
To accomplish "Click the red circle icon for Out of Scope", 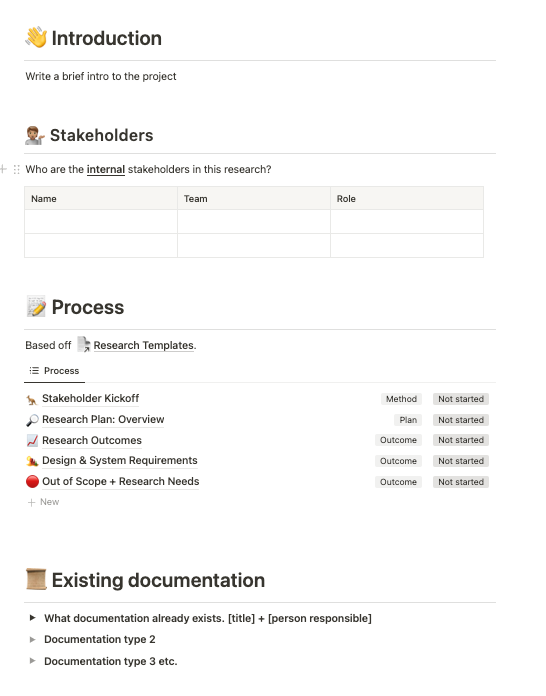I will (x=32, y=482).
